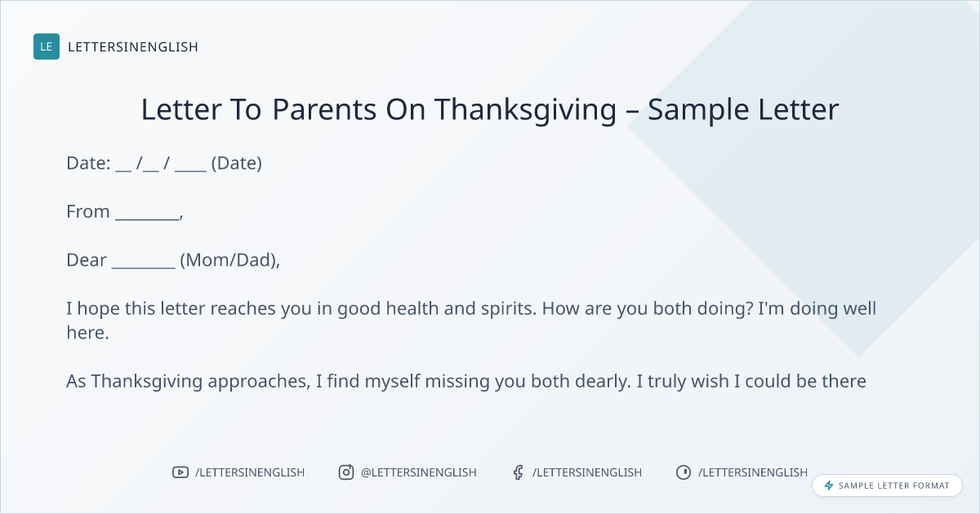Click the lightning bolt icon in badge
The width and height of the screenshot is (980, 514).
point(829,485)
